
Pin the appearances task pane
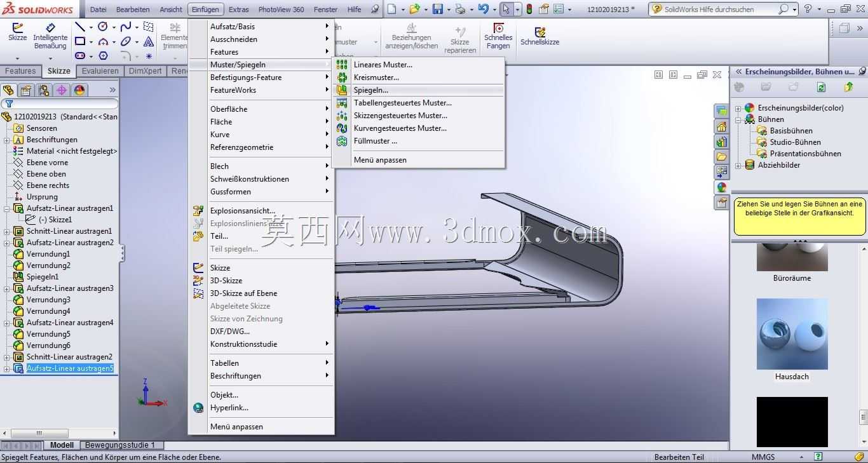coord(862,71)
